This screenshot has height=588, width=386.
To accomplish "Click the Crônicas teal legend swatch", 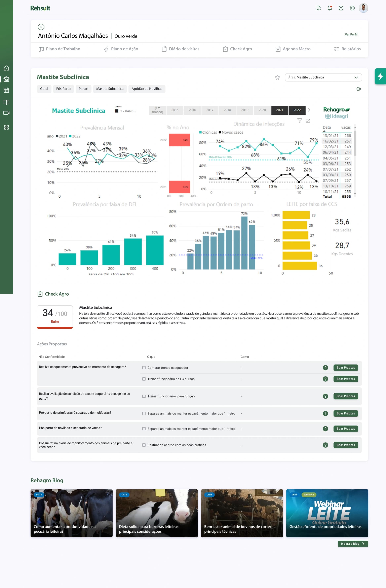I will pyautogui.click(x=200, y=132).
